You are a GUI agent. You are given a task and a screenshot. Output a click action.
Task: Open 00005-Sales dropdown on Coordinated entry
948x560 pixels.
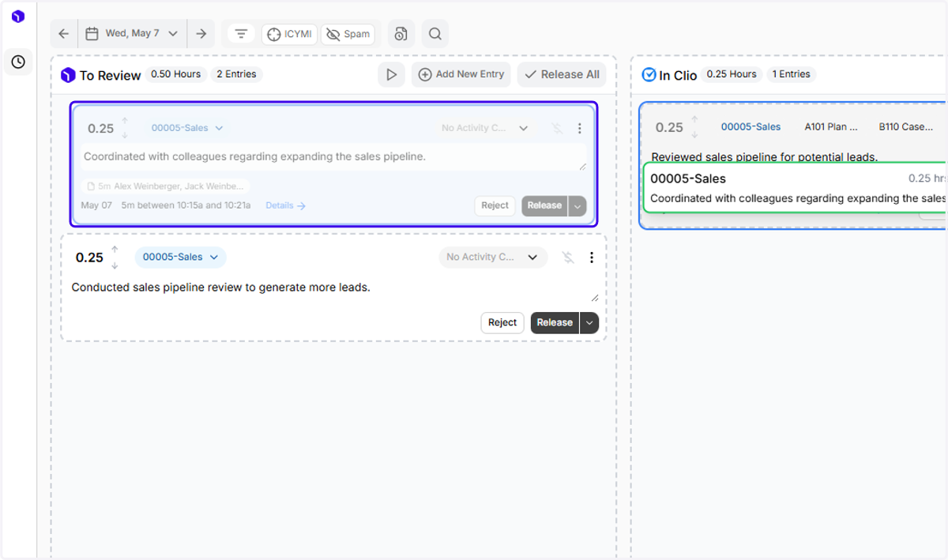pos(187,128)
